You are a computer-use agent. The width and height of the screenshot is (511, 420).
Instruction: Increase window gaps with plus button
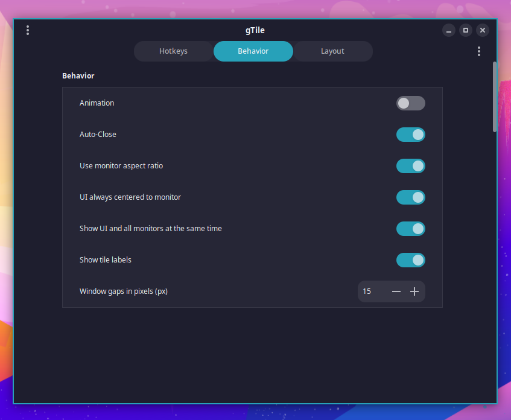414,291
